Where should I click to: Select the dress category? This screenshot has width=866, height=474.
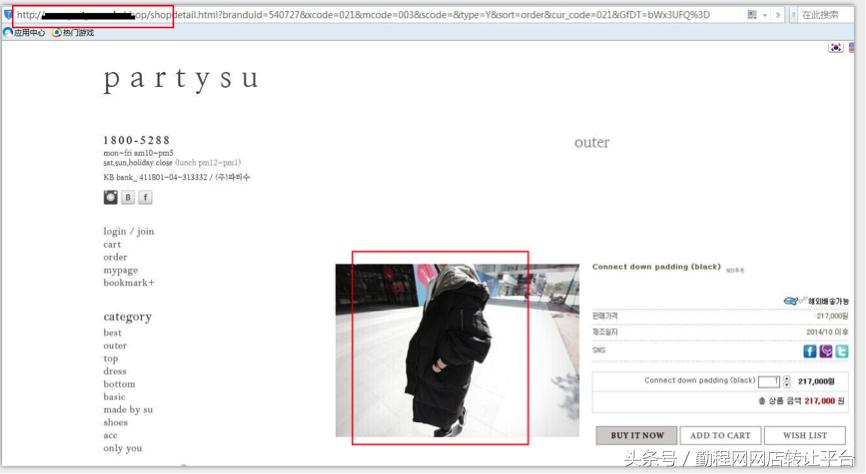pyautogui.click(x=115, y=371)
